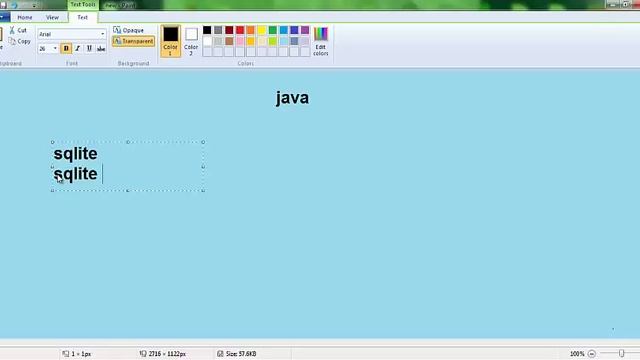The height and width of the screenshot is (360, 640).
Task: Toggle Italic formatting button
Action: pyautogui.click(x=78, y=49)
